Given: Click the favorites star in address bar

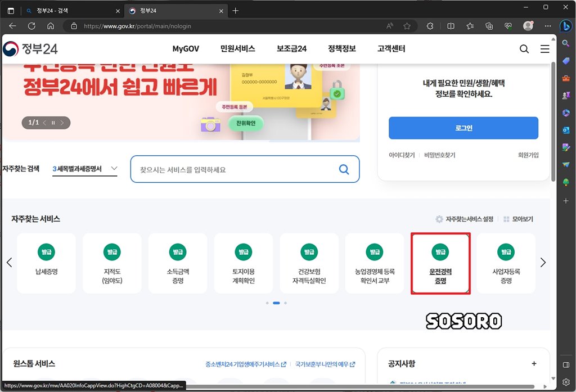Looking at the screenshot, I should point(407,26).
